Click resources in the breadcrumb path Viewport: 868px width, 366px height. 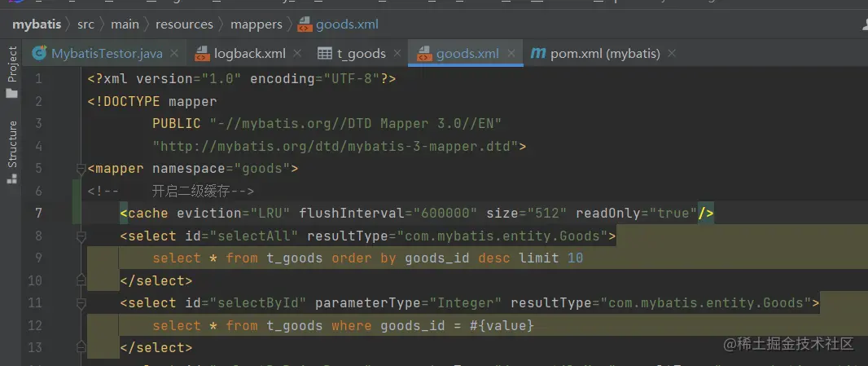pyautogui.click(x=184, y=24)
